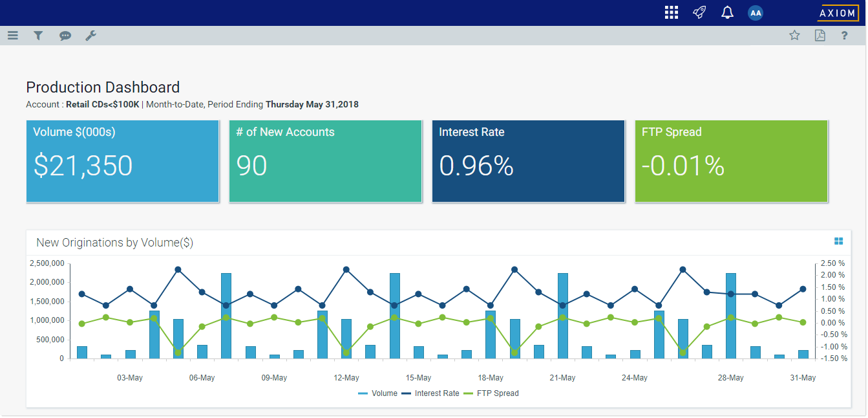868x418 pixels.
Task: Open the hamburger navigation menu
Action: click(13, 36)
